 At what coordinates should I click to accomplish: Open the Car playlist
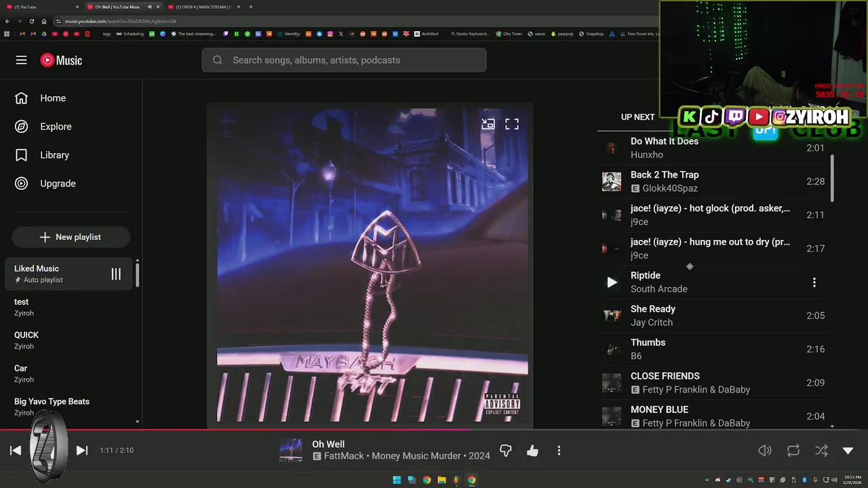point(68,373)
